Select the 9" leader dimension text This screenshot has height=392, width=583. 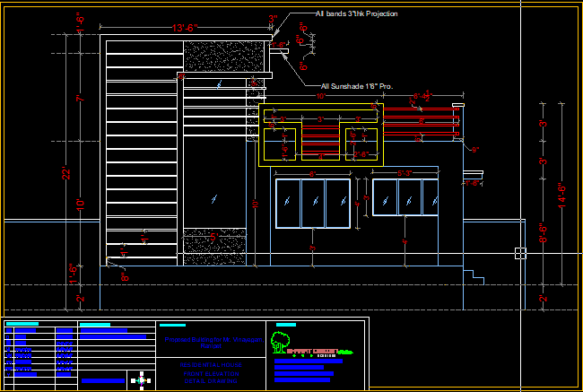tap(475, 150)
